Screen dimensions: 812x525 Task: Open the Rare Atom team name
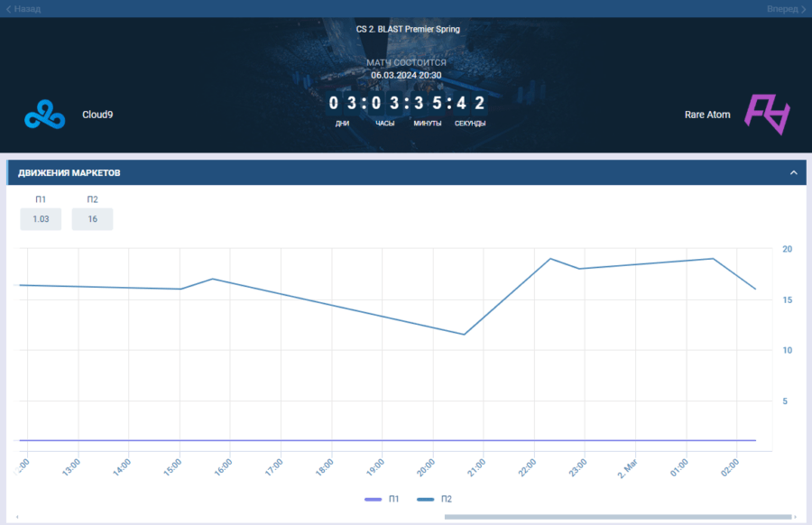click(707, 115)
